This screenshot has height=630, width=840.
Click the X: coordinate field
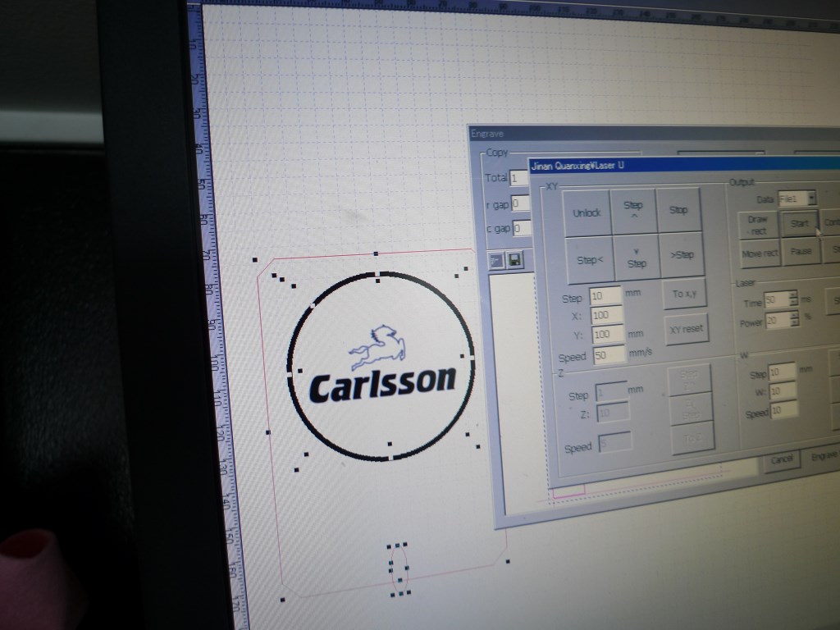608,315
